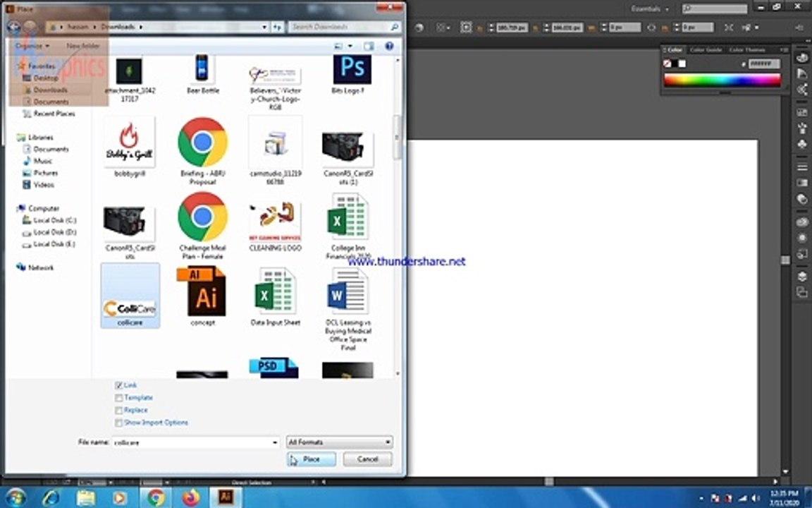Open the Artboards panel dock icon
The width and height of the screenshot is (812, 508).
(801, 292)
